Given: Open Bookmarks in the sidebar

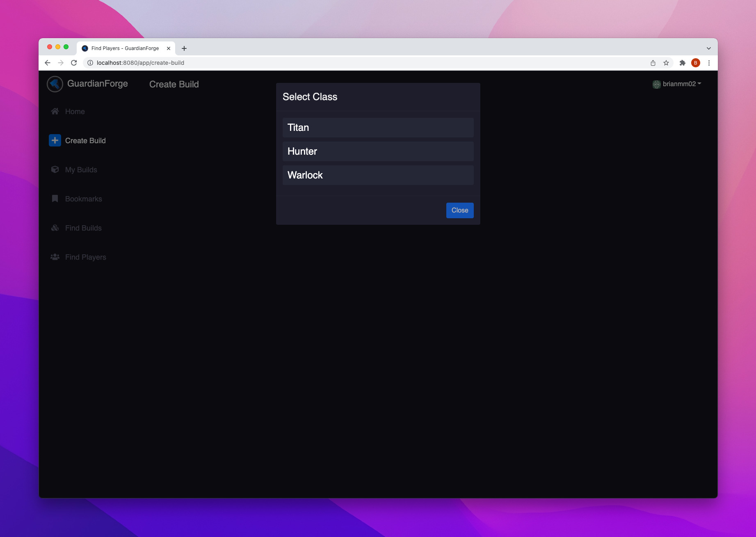Looking at the screenshot, I should pyautogui.click(x=84, y=199).
